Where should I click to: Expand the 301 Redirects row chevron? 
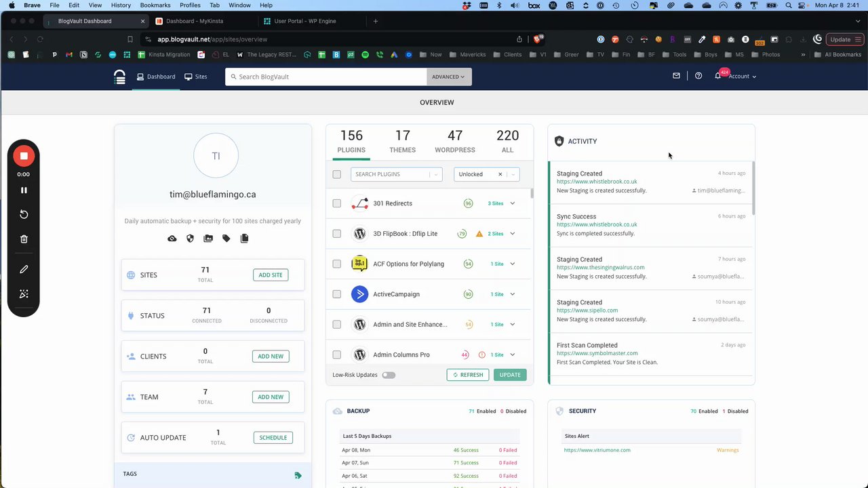tap(513, 203)
